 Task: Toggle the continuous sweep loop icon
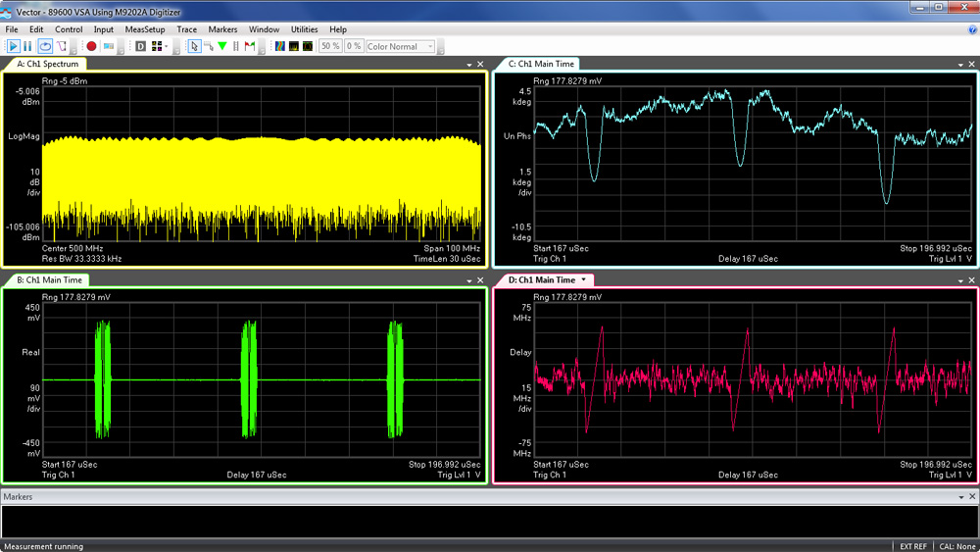click(x=45, y=46)
